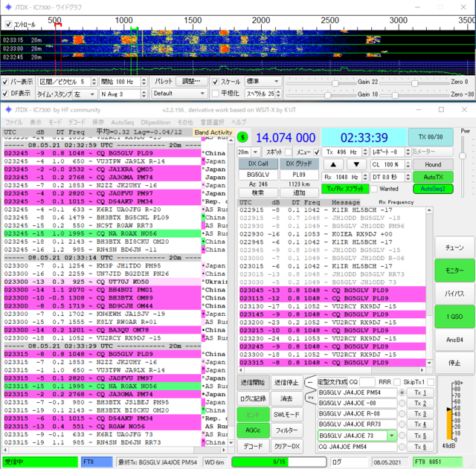Click the green S status indicator icon

coord(242,138)
